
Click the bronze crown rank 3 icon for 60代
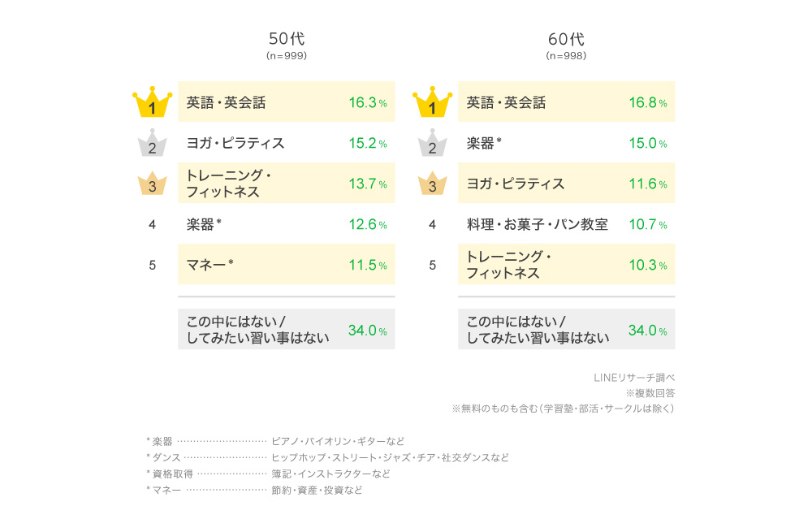433,184
